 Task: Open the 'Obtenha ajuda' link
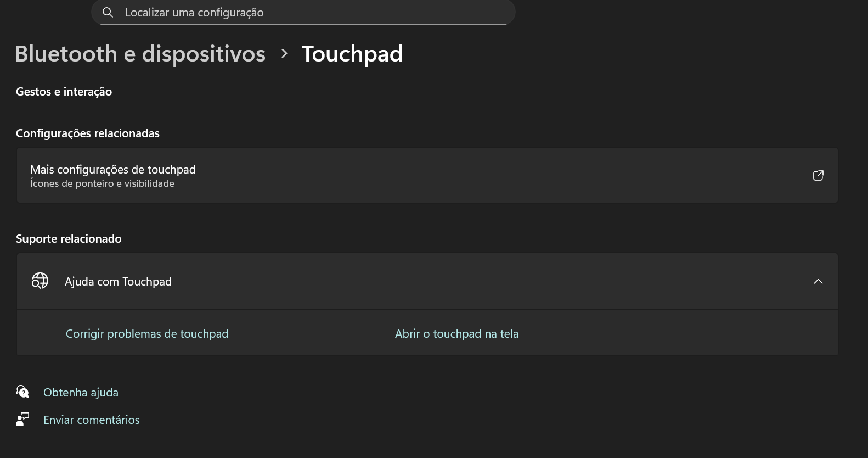[81, 393]
